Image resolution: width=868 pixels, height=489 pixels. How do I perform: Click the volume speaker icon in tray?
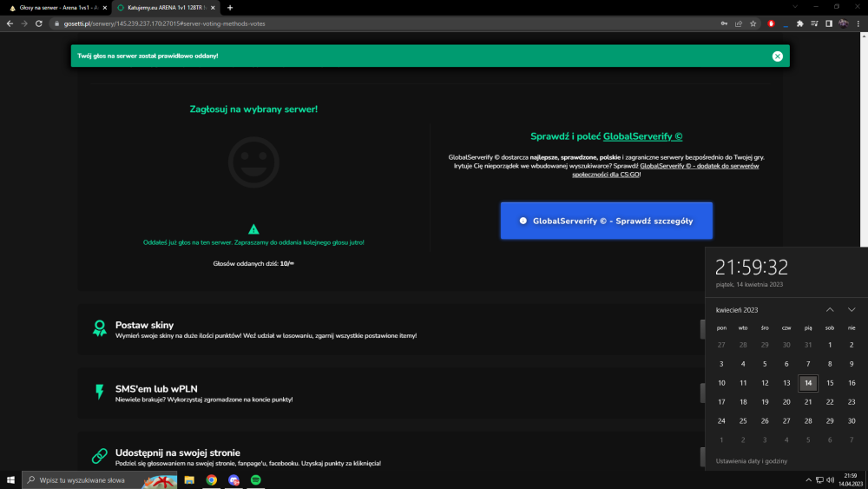(830, 480)
